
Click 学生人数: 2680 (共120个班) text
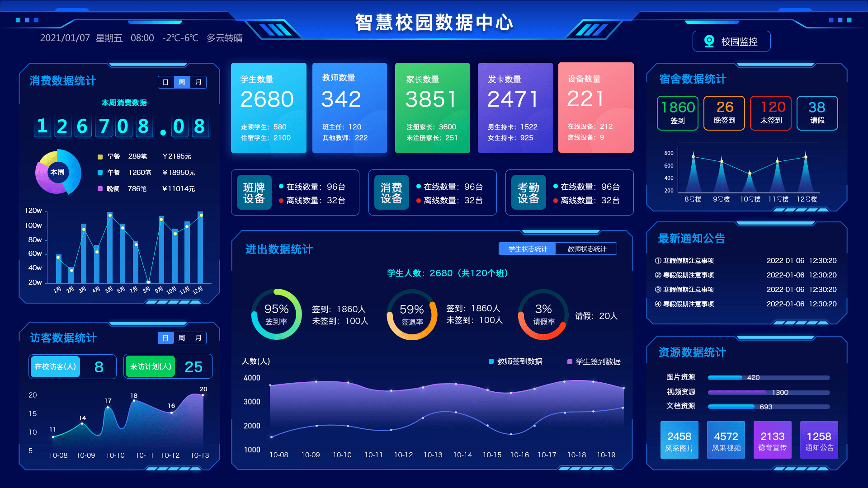448,273
